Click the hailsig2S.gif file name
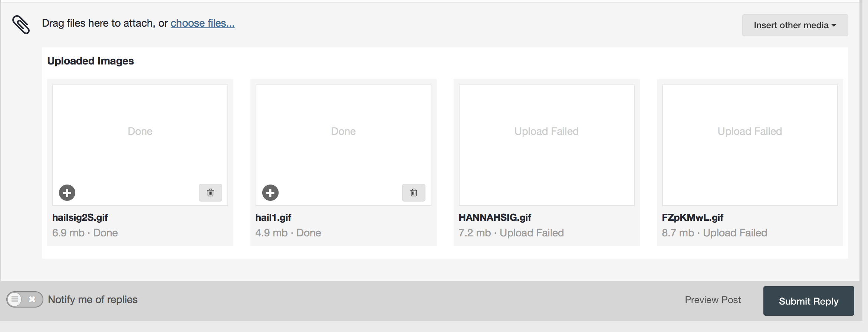 80,218
